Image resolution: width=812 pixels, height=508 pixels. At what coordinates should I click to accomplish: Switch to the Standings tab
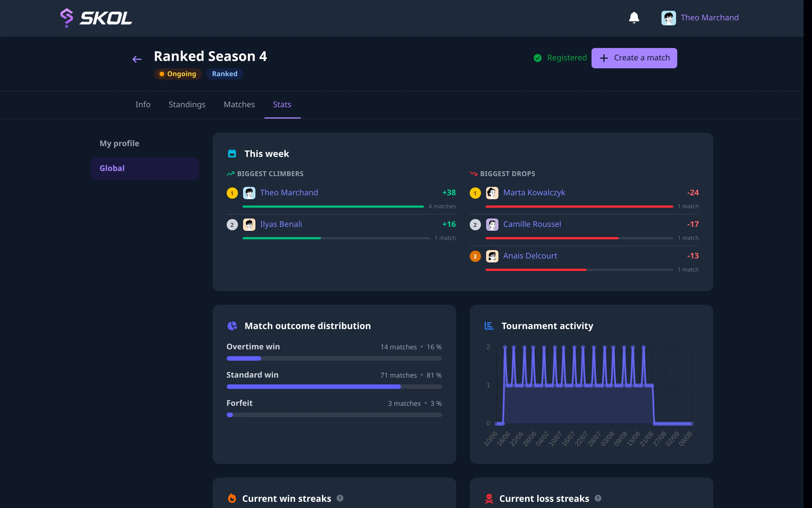tap(187, 104)
